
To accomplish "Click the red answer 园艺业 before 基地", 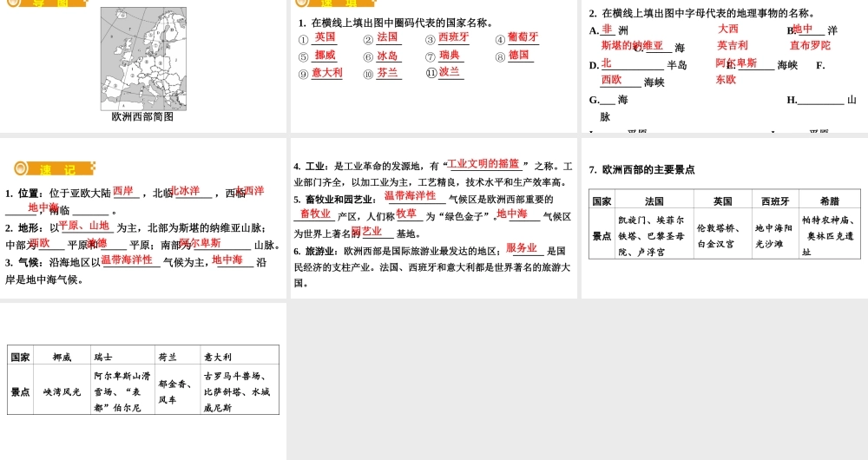I will (366, 232).
